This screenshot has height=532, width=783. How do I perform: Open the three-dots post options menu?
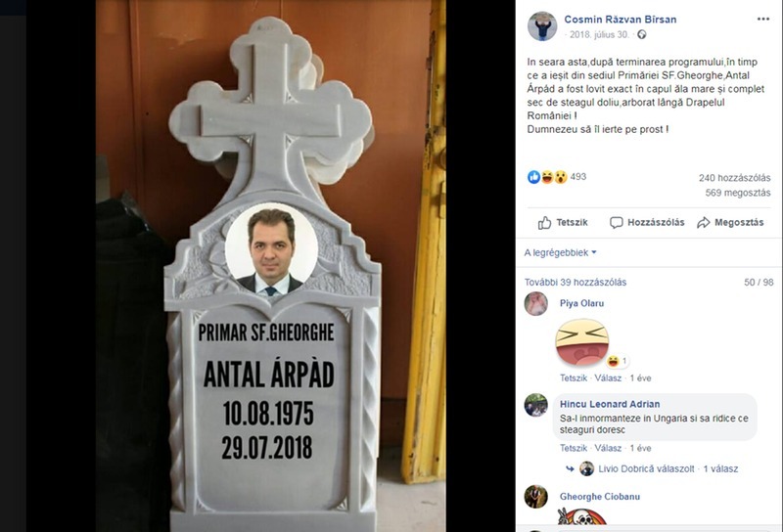pyautogui.click(x=762, y=19)
